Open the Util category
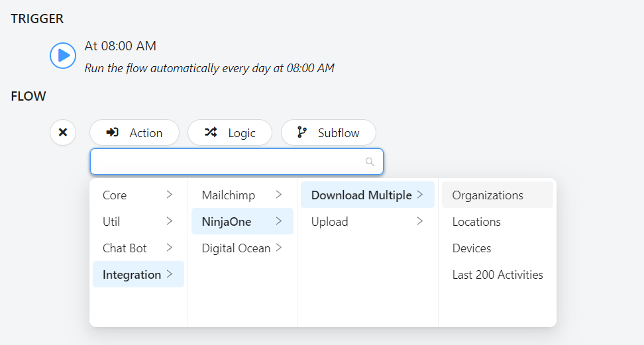Screen dimensions: 644x345 click(138, 221)
